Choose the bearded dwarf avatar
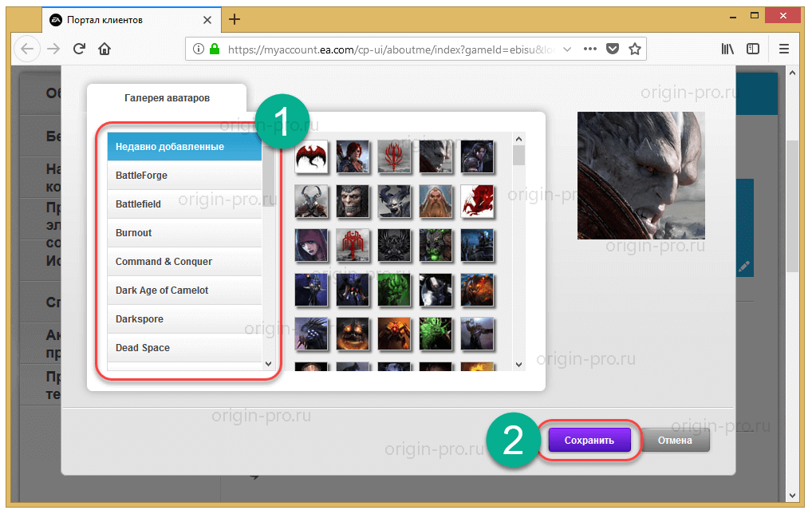The image size is (812, 514). pyautogui.click(x=435, y=200)
